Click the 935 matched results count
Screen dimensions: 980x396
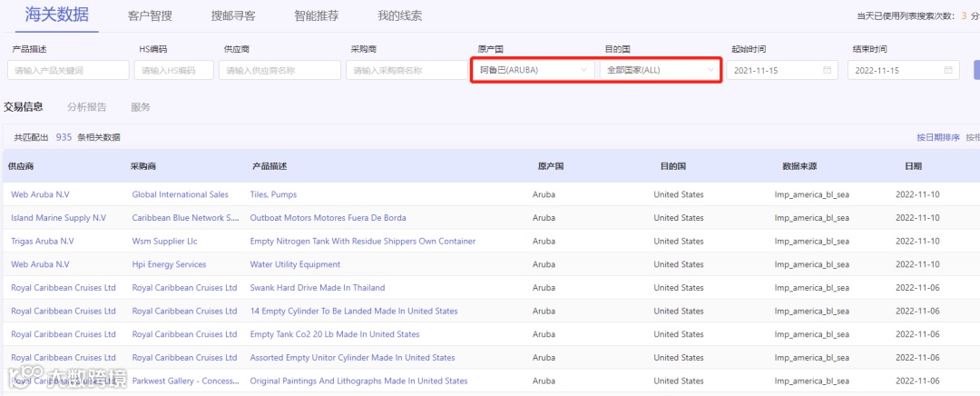click(64, 137)
